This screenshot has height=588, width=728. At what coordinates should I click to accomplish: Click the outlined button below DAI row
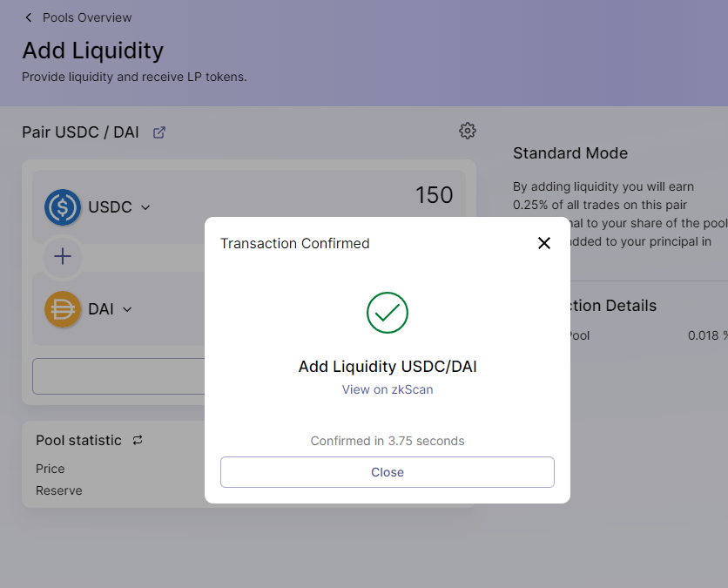coord(118,376)
